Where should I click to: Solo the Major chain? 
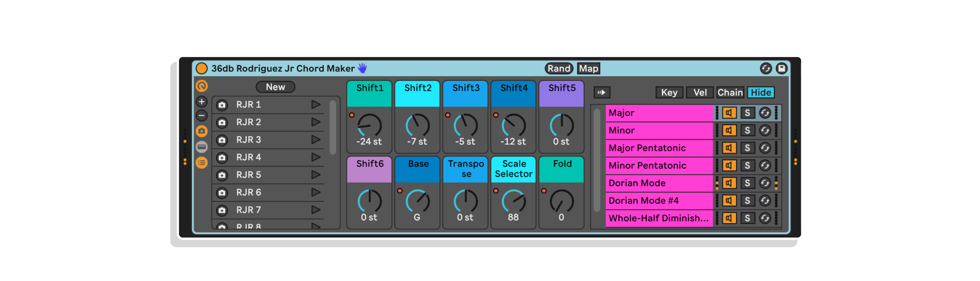pyautogui.click(x=747, y=113)
